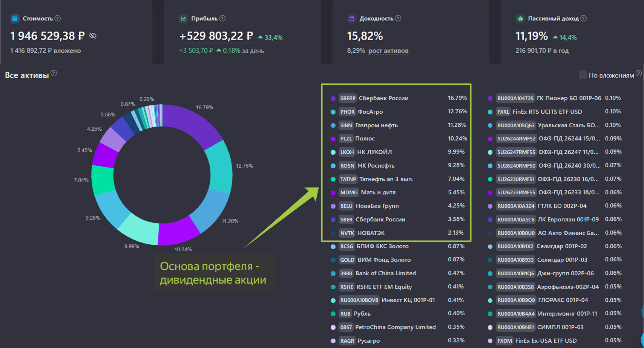644x348 pixels.
Task: Select the 12.76% teal donut segment
Action: 220,167
